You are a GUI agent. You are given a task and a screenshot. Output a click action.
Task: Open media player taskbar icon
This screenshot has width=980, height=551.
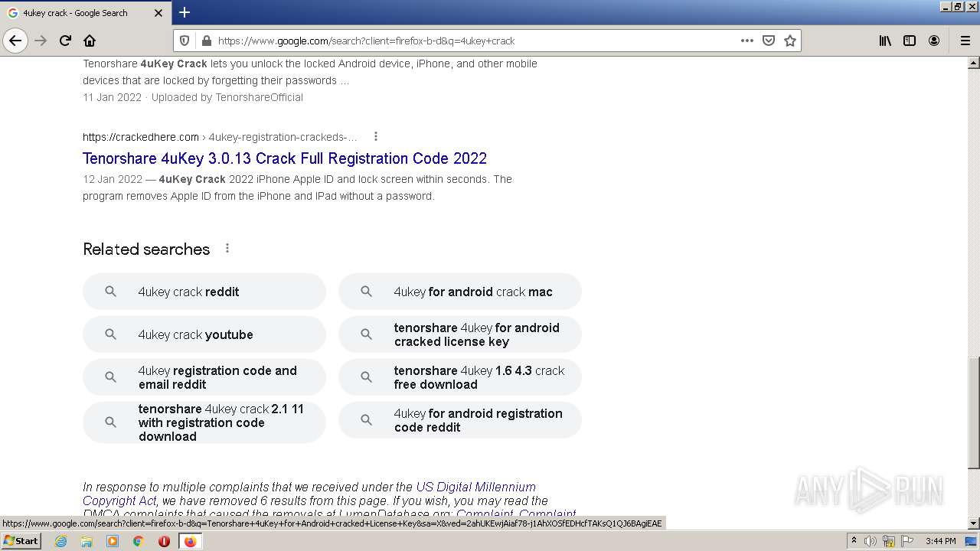point(113,541)
